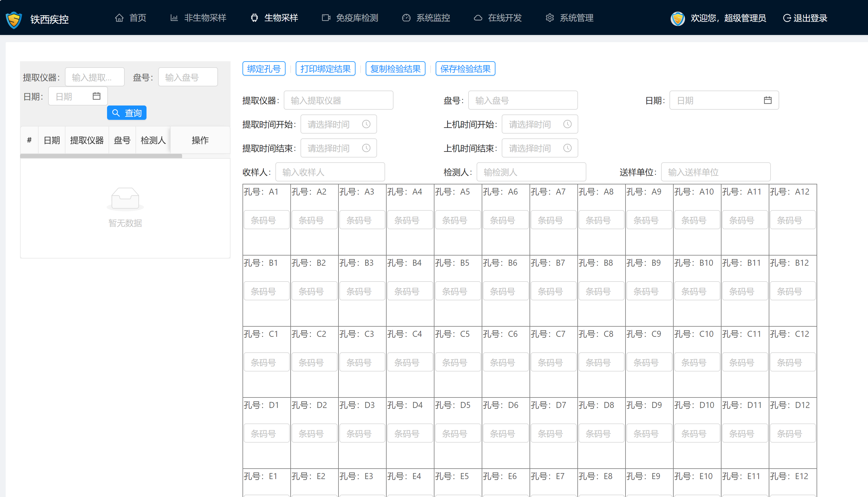This screenshot has height=497, width=868.
Task: Click the 孔号: E5 cell label
Action: [x=452, y=476]
